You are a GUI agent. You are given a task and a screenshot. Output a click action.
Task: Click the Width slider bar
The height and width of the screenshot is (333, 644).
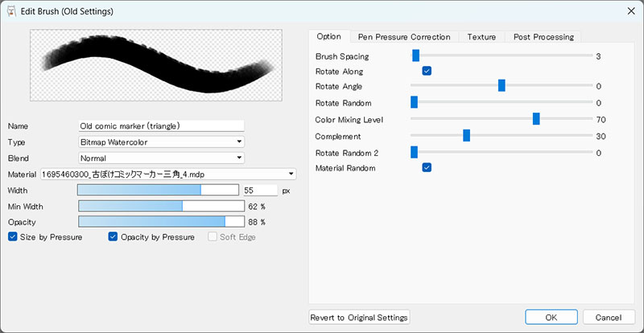coord(158,190)
